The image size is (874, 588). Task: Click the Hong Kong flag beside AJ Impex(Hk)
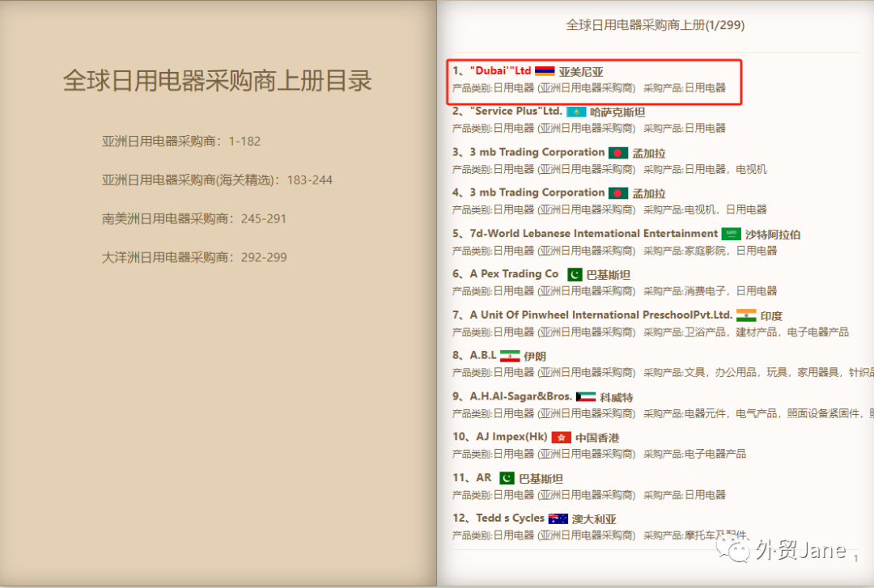point(562,438)
